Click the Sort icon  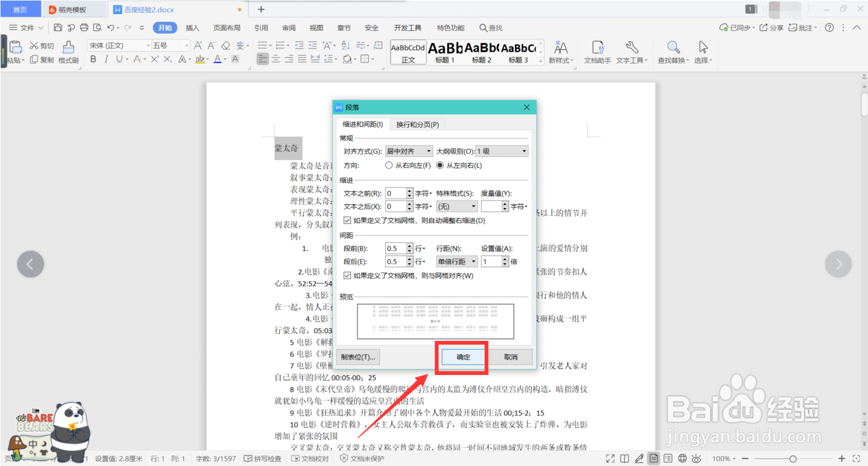345,46
